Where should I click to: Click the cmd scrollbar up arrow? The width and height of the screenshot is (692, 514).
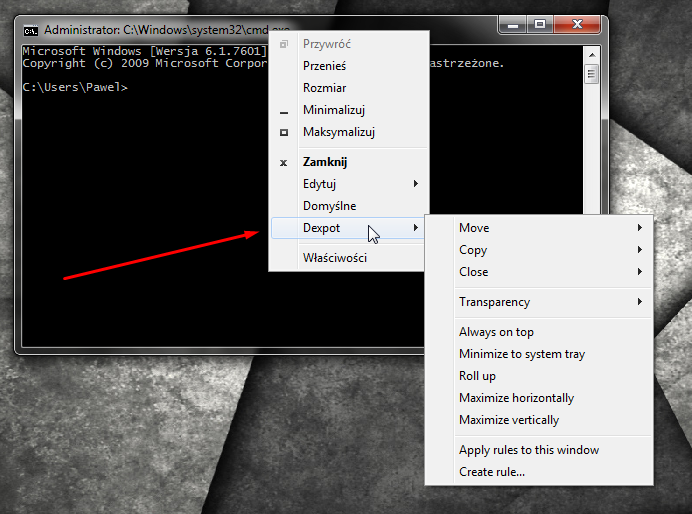pos(592,55)
